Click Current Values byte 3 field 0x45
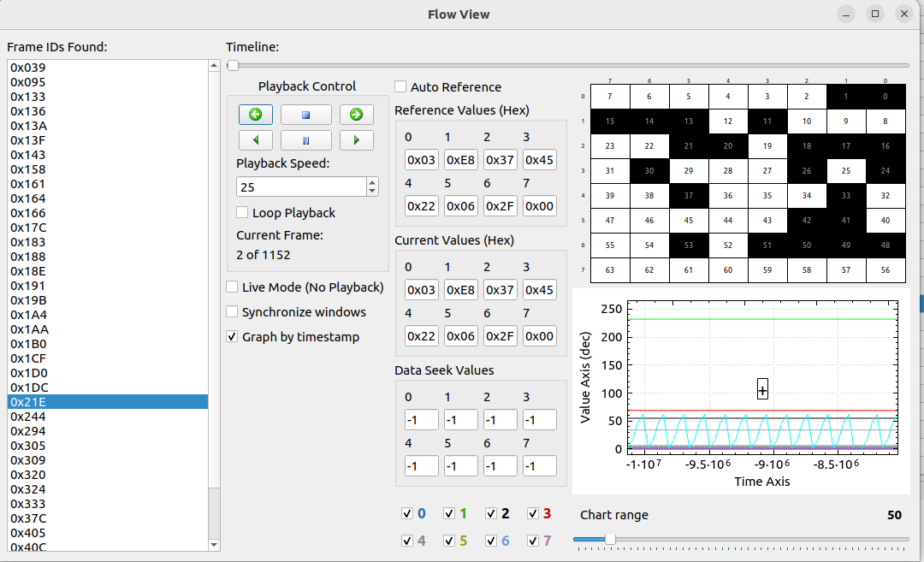Screen dimensions: 924x562 pyautogui.click(x=540, y=290)
